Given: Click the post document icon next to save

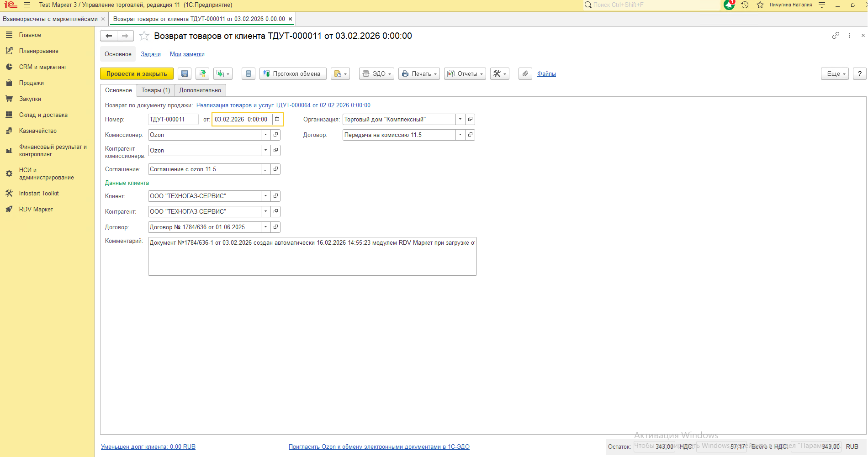Looking at the screenshot, I should (202, 74).
